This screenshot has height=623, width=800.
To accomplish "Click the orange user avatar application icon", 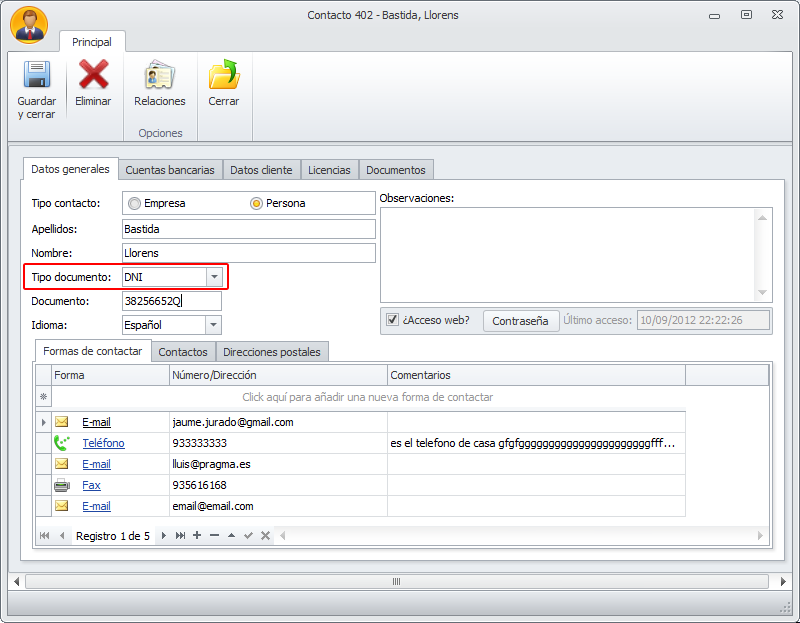I will (x=29, y=25).
